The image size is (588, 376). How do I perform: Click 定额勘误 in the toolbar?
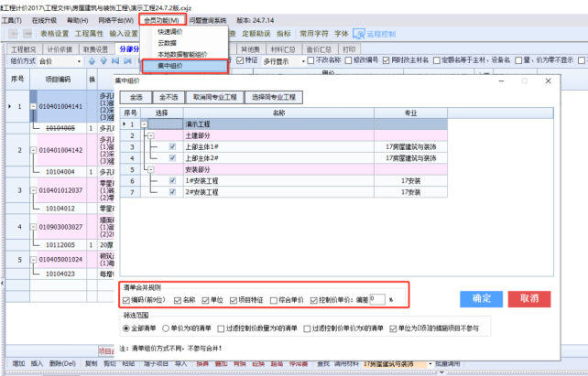click(x=256, y=34)
